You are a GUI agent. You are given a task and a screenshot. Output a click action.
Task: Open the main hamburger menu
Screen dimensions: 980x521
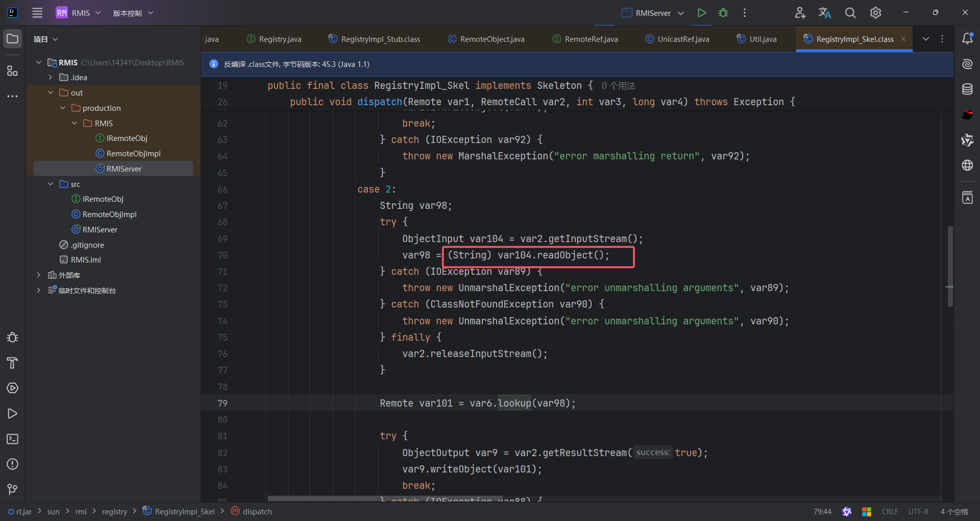click(37, 13)
